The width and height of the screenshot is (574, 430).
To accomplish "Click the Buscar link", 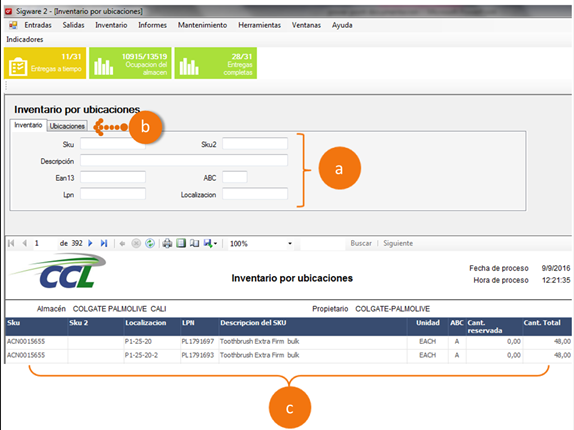I will point(361,243).
